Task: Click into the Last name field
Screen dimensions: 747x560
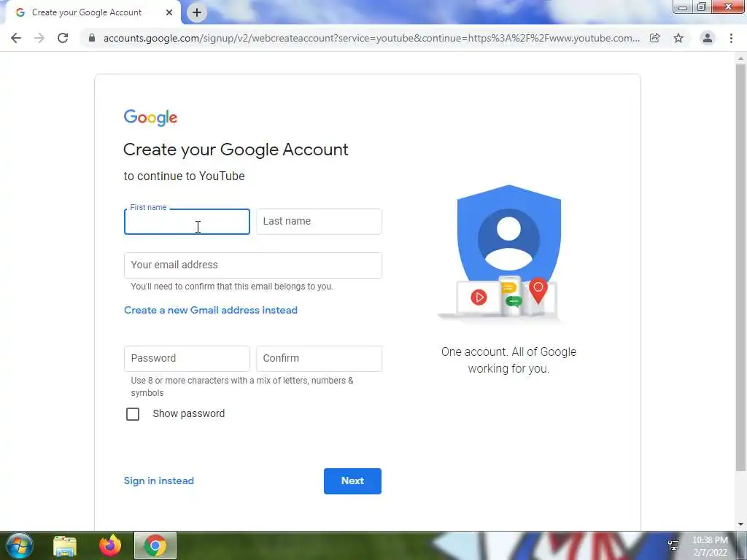Action: coord(319,222)
